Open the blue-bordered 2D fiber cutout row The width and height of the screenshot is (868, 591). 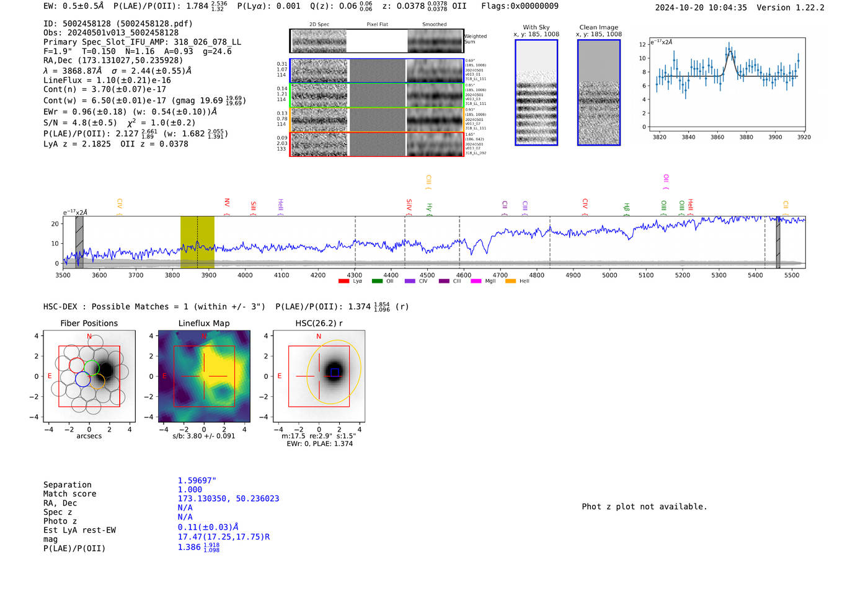click(x=376, y=71)
